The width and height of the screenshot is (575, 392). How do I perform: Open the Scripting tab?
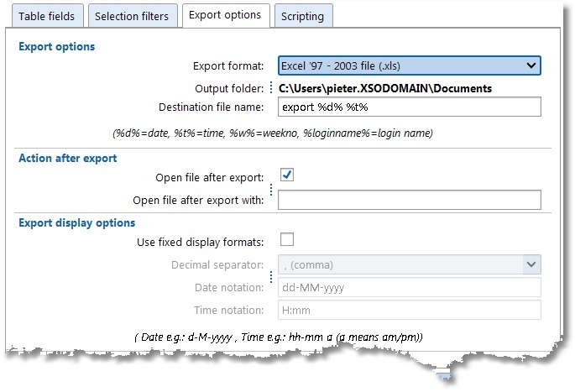point(303,16)
